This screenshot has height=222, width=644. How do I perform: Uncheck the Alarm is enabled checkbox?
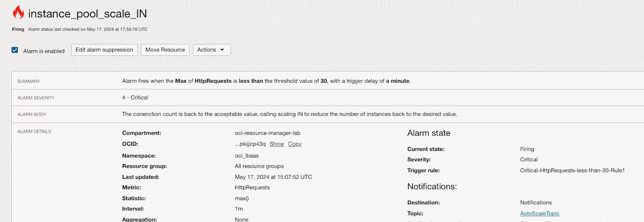pyautogui.click(x=15, y=50)
